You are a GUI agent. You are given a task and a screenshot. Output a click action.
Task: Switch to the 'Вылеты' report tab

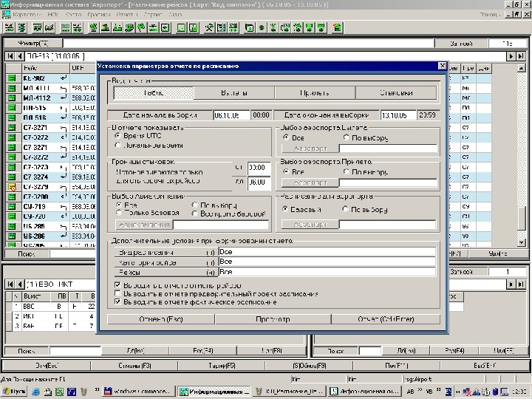(x=233, y=93)
